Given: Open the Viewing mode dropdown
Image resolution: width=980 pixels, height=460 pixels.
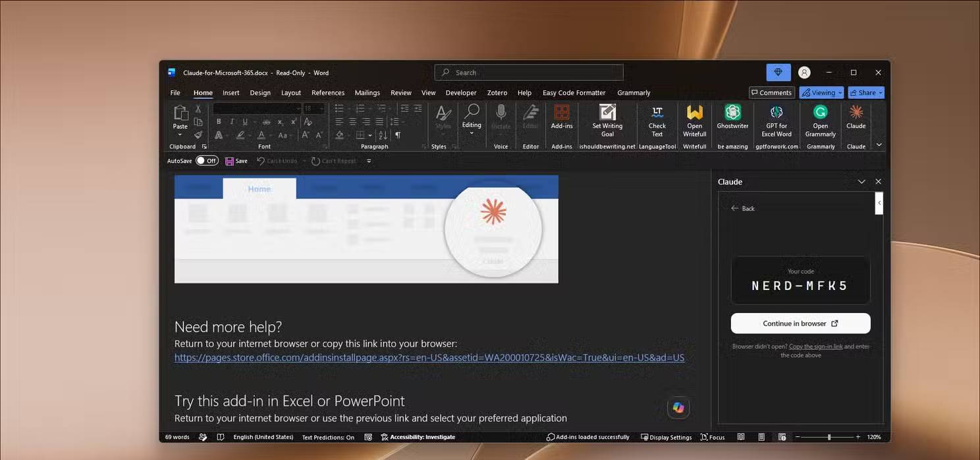Looking at the screenshot, I should point(821,93).
